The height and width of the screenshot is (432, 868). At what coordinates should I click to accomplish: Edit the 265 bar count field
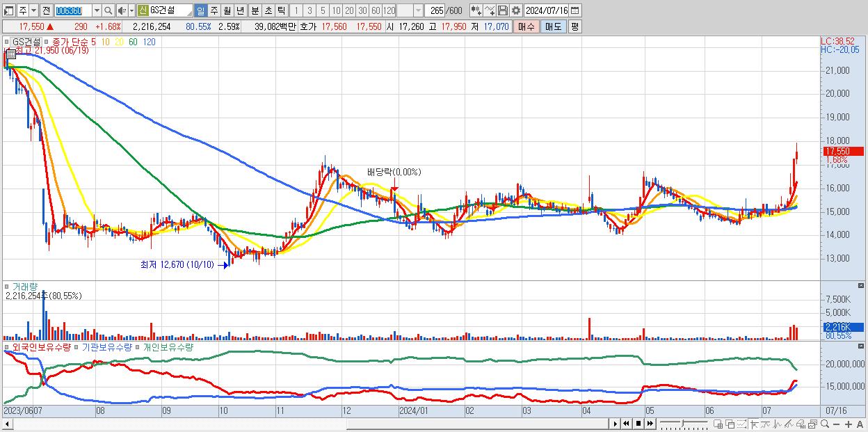click(x=436, y=10)
